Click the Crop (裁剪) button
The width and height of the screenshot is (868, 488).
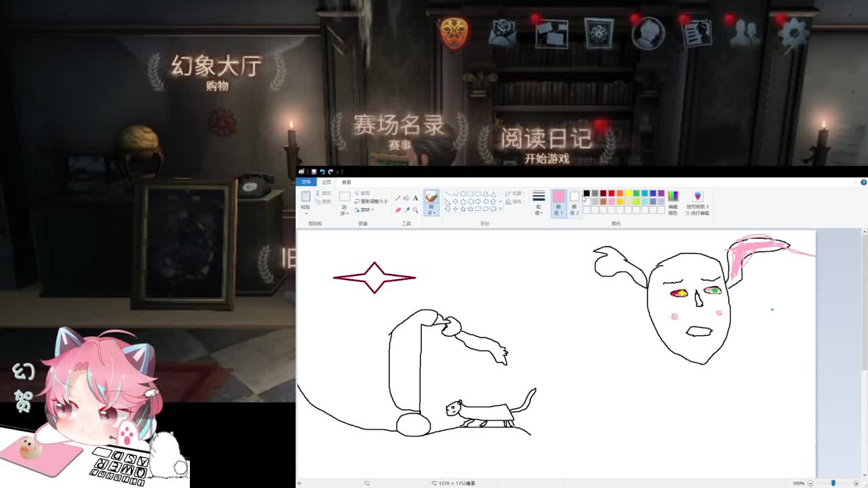pos(363,193)
